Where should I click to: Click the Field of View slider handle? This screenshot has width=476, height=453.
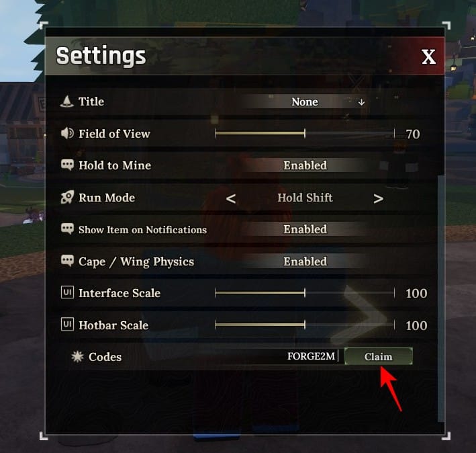305,133
